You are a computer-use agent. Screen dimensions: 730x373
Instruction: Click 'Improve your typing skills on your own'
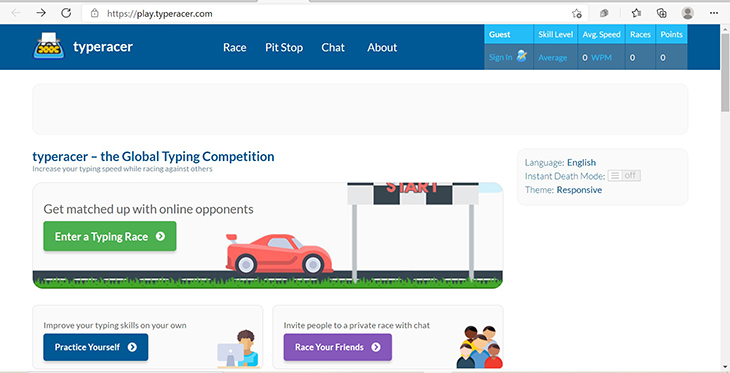115,325
